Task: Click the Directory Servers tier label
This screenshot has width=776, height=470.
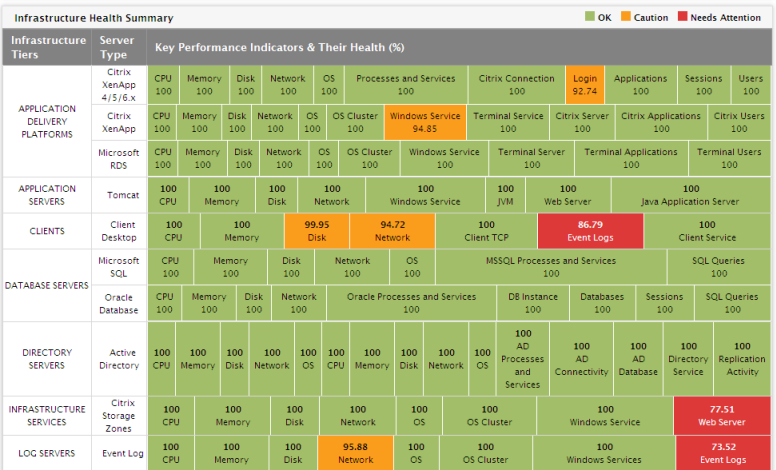Action: [x=47, y=359]
